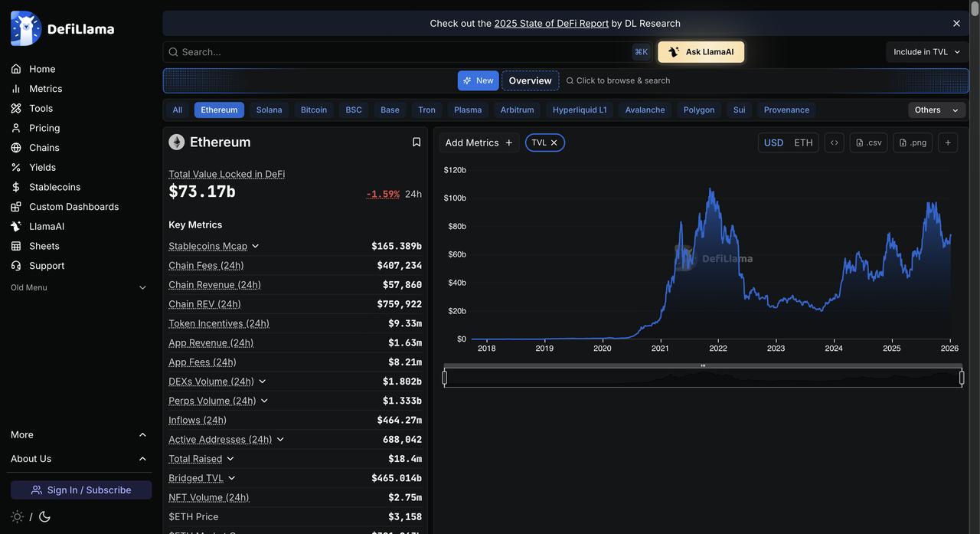Switch to the Arbitrum chain tab

tap(517, 110)
